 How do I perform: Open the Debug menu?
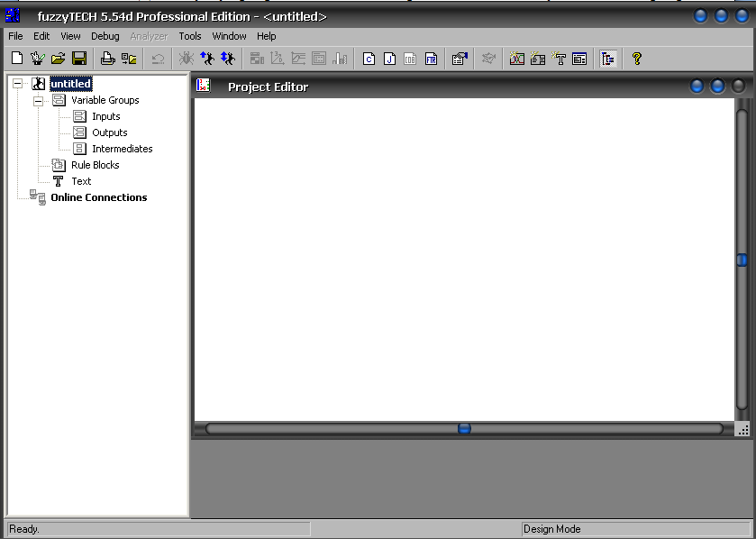[105, 36]
